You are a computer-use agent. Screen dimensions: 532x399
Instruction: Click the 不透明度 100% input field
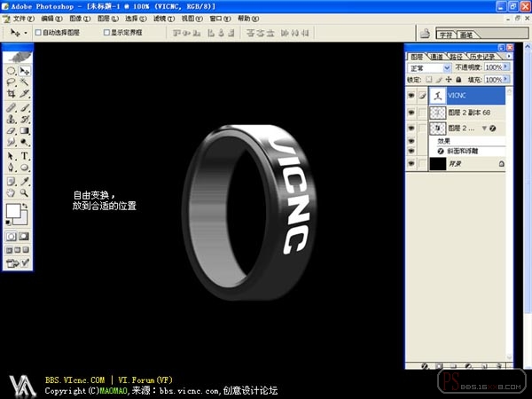[x=494, y=67]
